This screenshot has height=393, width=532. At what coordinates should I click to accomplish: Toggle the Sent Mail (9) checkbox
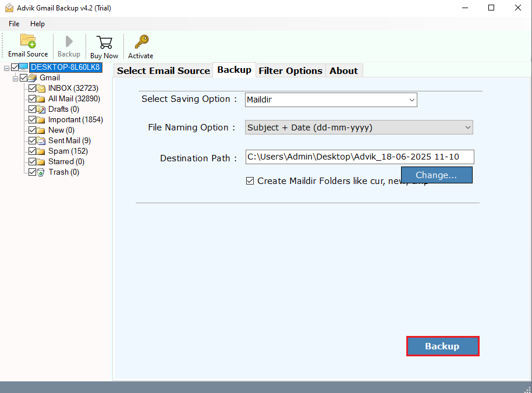[32, 140]
